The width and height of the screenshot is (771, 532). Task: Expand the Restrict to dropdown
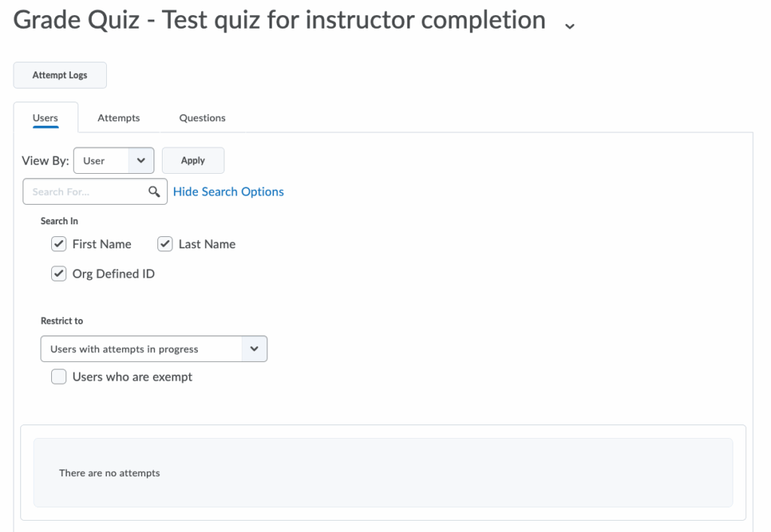[154, 349]
